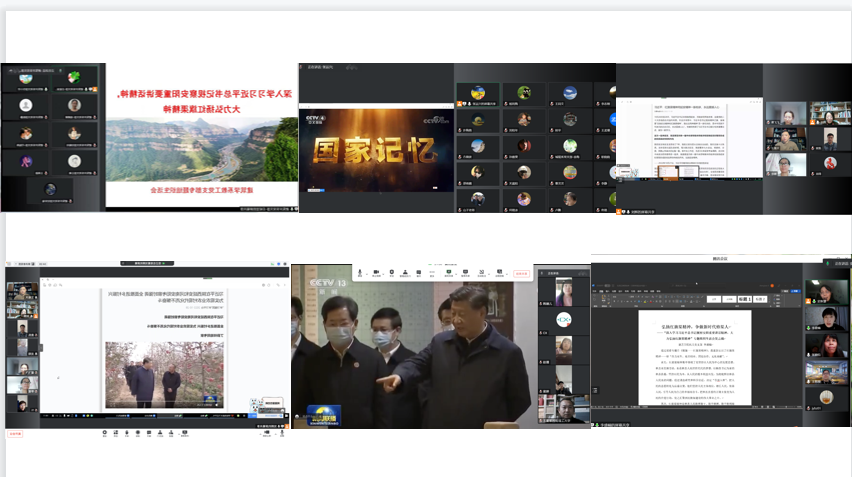Viewport: 852px width, 477px height.
Task: Expand the arrow beside the microphone icon
Action: 367,272
